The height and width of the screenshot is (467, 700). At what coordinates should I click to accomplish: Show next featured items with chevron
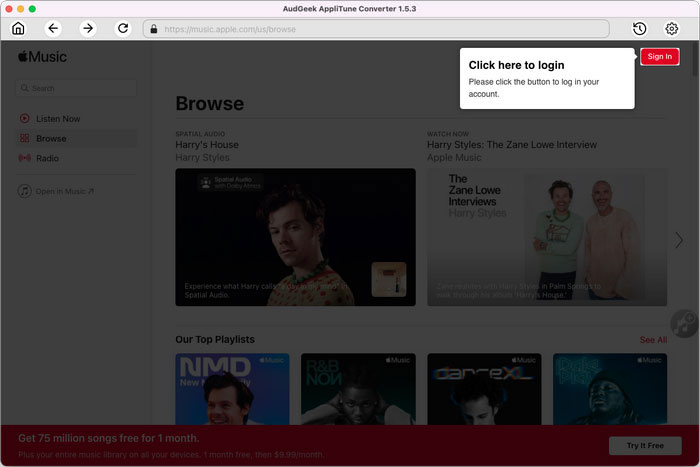(x=679, y=240)
